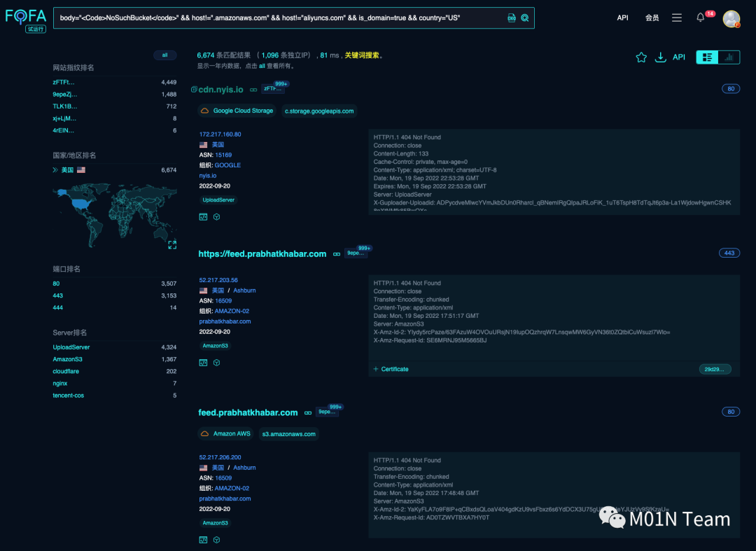This screenshot has width=756, height=551.
Task: Click IP address 172.217.160.80
Action: 220,134
